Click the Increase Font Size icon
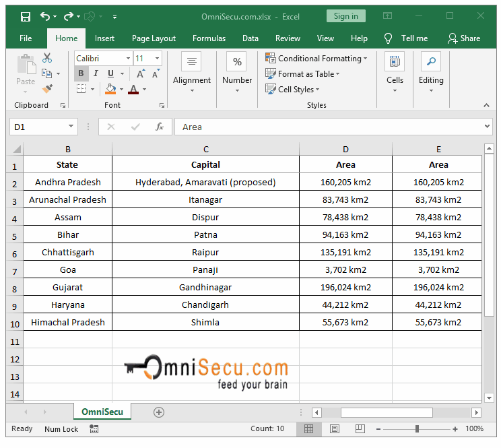 (140, 74)
